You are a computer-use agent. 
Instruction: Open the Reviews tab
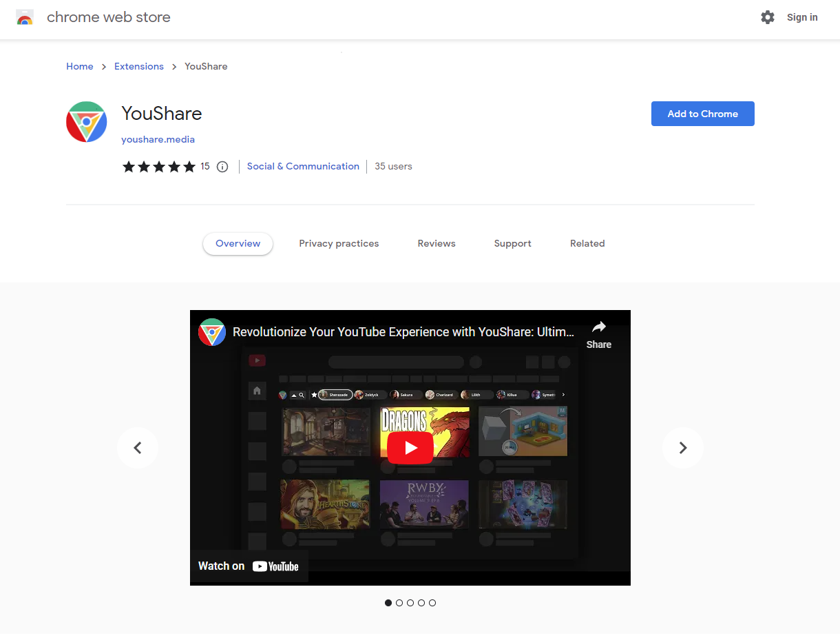click(437, 243)
